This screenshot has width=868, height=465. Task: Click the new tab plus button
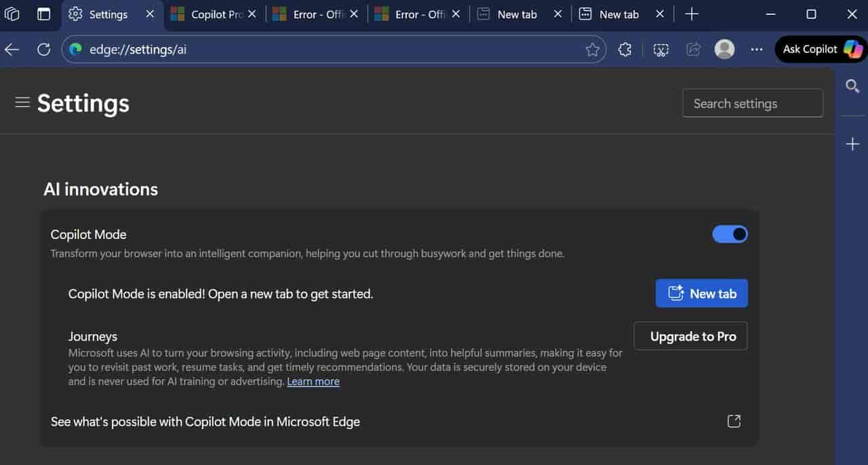692,14
